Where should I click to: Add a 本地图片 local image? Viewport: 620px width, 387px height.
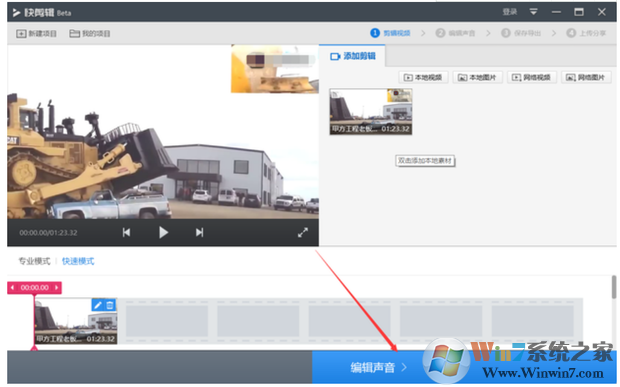pyautogui.click(x=477, y=77)
